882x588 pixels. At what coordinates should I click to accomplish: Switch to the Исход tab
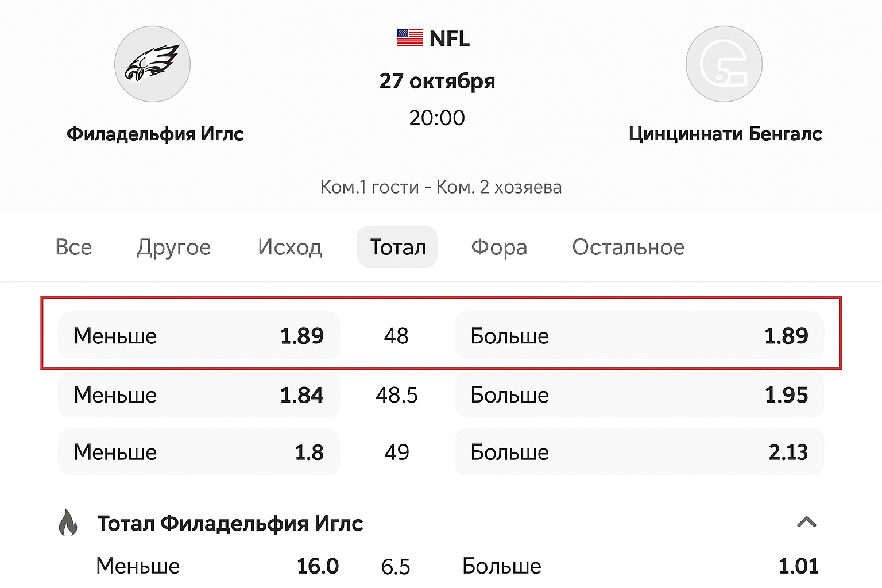[289, 247]
